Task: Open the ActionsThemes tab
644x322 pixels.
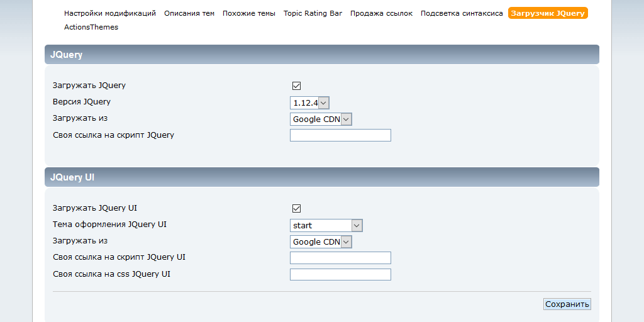Action: tap(91, 27)
